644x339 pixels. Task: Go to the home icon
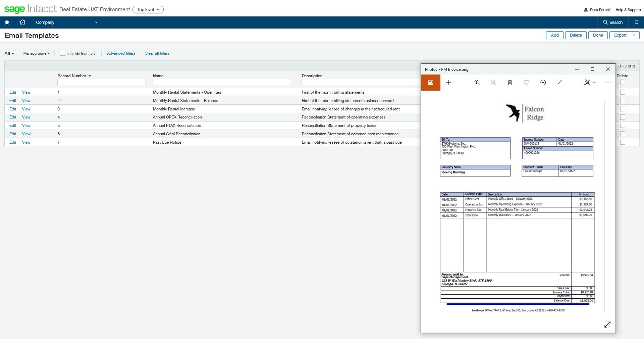[x=22, y=22]
